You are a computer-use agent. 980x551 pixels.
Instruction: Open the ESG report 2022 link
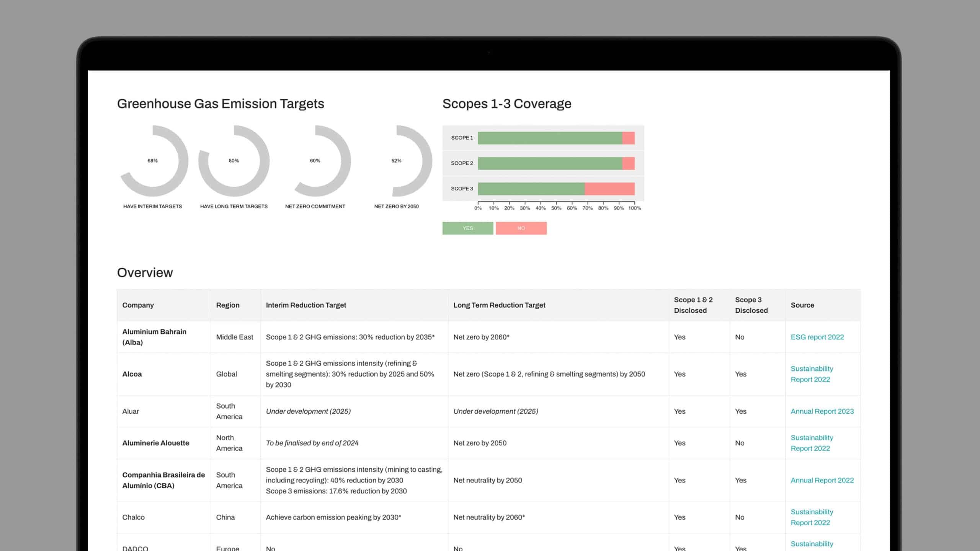click(x=817, y=337)
